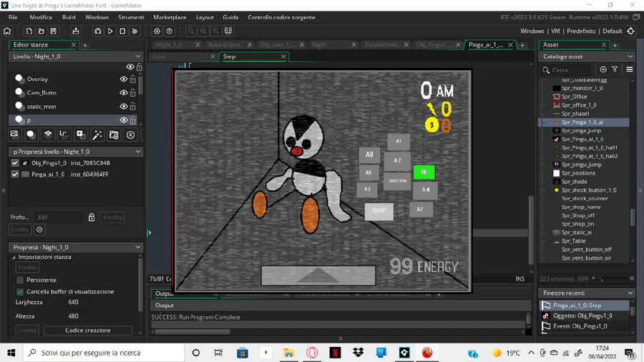Uncheck Pinga_ai_1_0 instance checkbox
The height and width of the screenshot is (362, 644).
pos(15,175)
